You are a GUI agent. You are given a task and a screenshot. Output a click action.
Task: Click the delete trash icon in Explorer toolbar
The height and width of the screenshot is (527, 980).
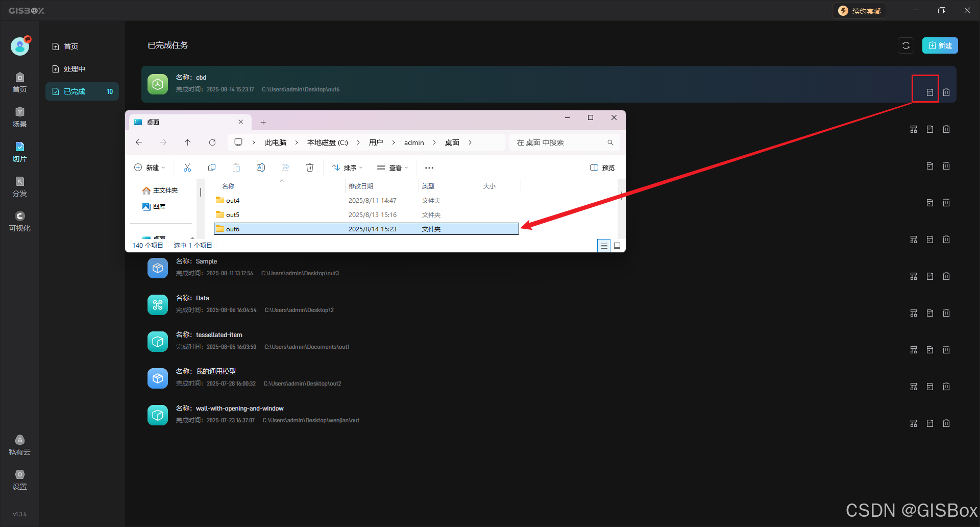pos(310,167)
